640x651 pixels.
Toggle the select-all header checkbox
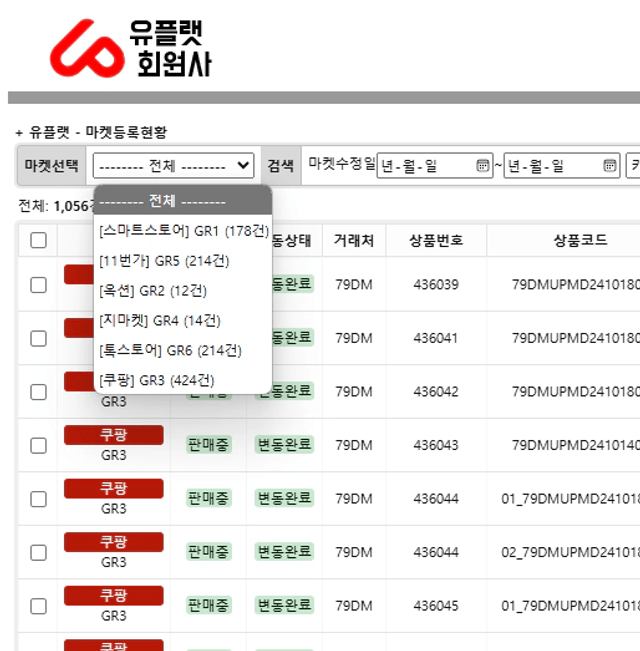click(38, 240)
